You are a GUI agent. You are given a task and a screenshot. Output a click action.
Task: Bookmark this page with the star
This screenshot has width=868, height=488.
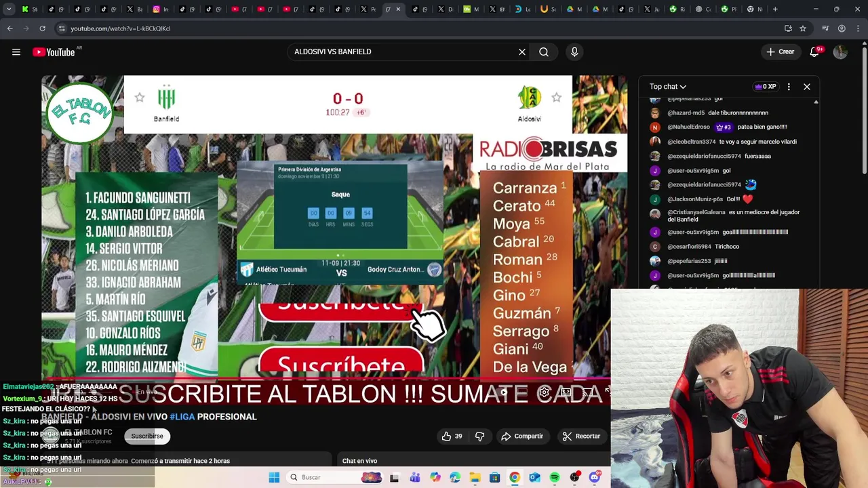pyautogui.click(x=803, y=28)
